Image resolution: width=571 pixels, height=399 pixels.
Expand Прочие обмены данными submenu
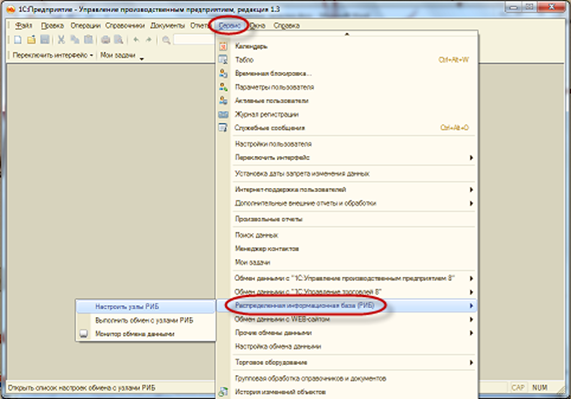click(x=471, y=333)
